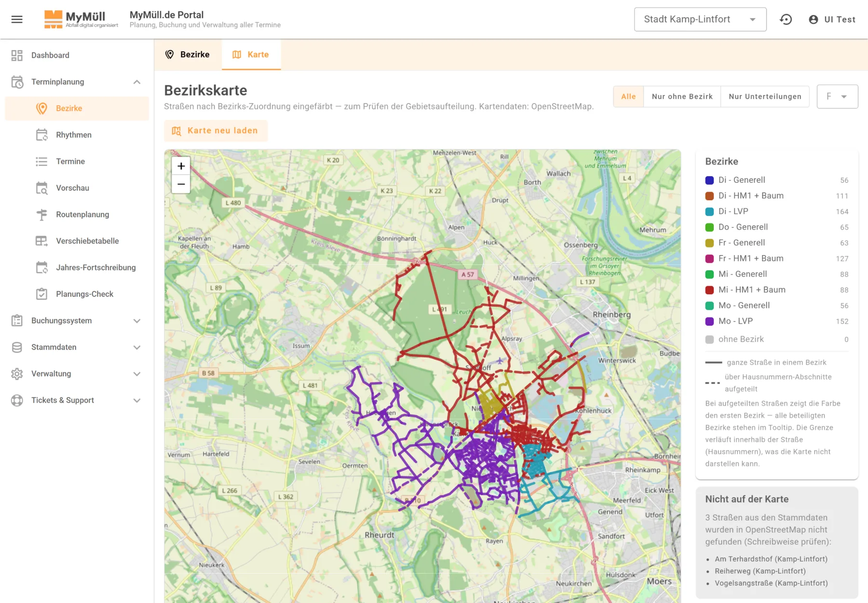This screenshot has width=868, height=603.
Task: Click the map icon in Karte tab
Action: tap(237, 55)
